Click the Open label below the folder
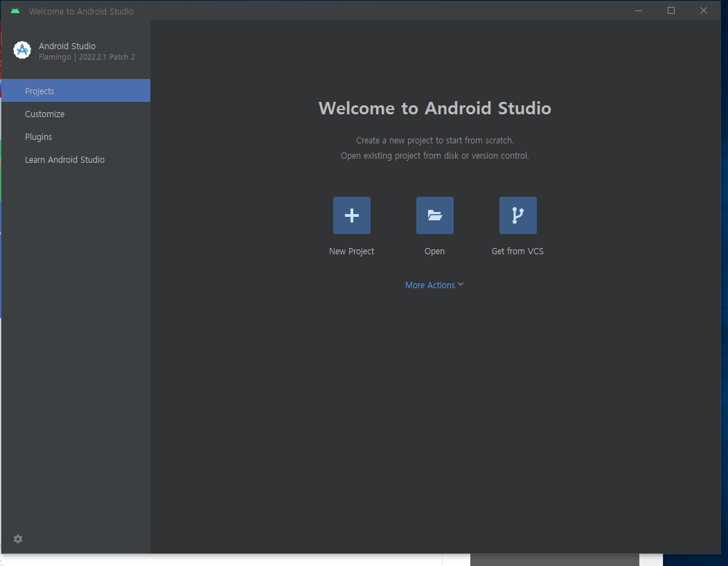 click(x=434, y=251)
